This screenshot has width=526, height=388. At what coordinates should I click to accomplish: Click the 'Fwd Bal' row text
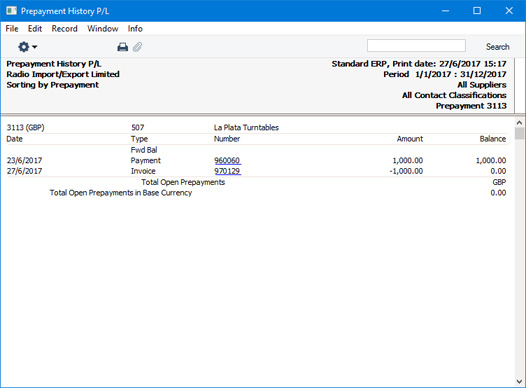coord(144,150)
